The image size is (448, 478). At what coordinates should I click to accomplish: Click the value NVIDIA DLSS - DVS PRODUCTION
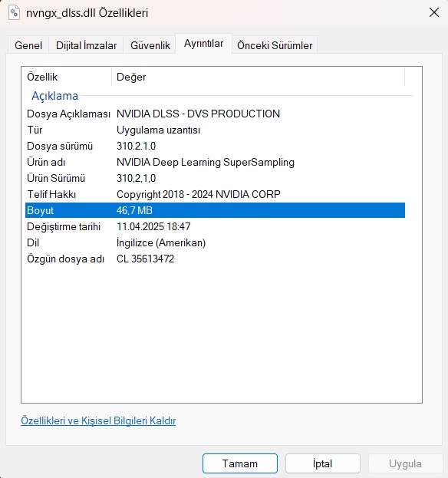click(x=198, y=114)
